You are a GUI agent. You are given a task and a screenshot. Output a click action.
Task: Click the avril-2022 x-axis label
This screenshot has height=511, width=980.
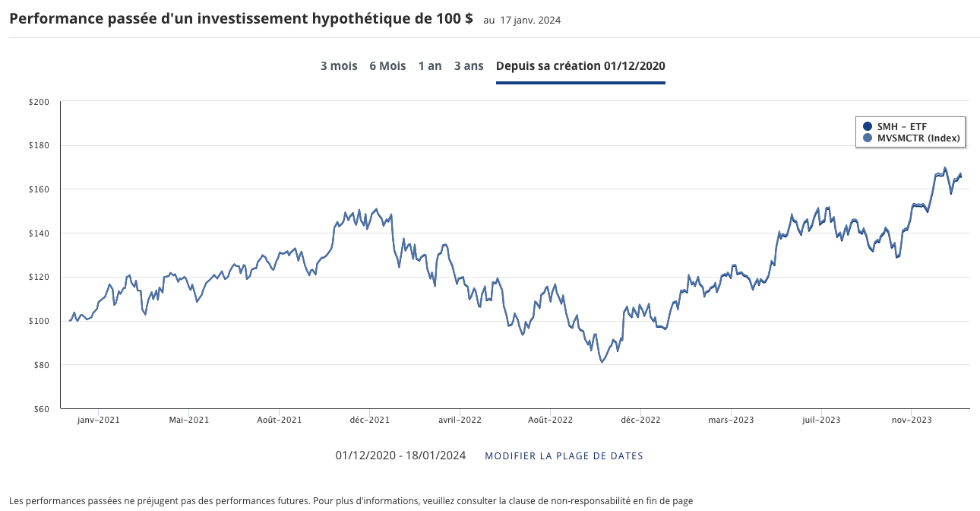460,419
